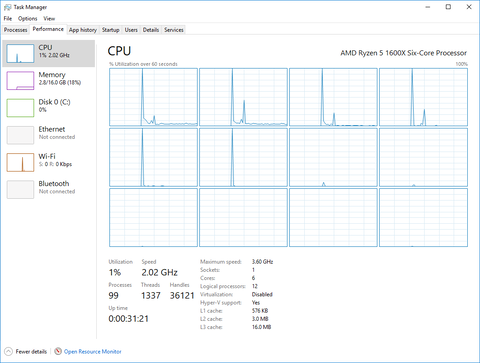Switch to the Performance tab

(48, 29)
